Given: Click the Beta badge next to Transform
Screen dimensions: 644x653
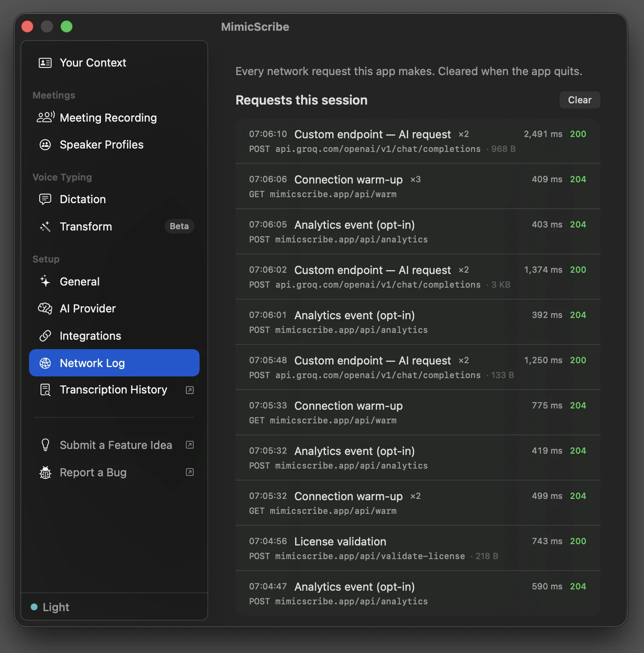Looking at the screenshot, I should [x=179, y=226].
